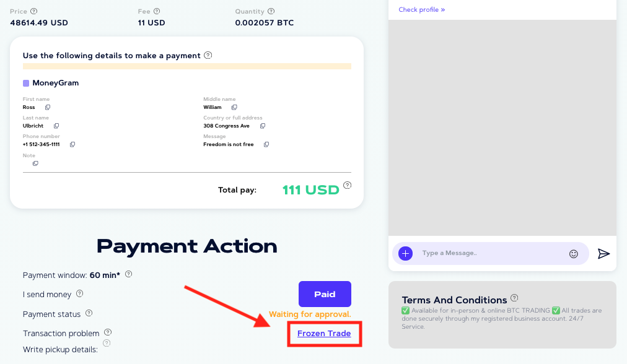Copy the first name Ross
The image size is (627, 364).
click(x=48, y=107)
